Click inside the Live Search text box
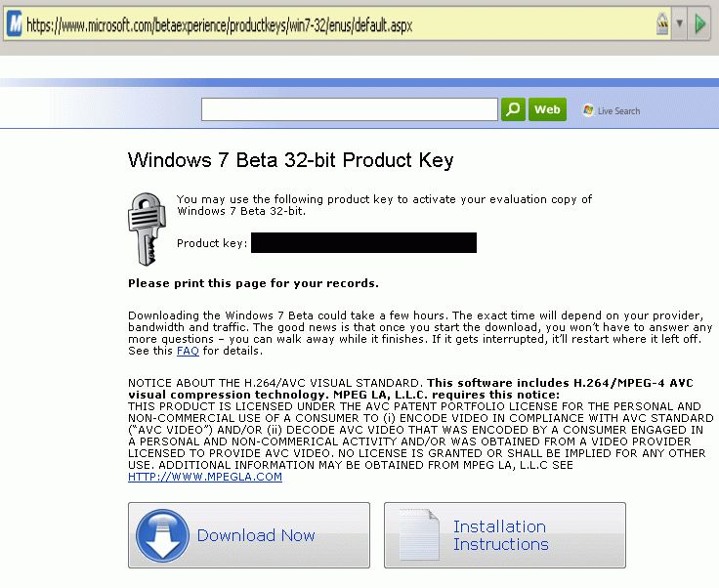Screen dimensions: 719x588 [349, 109]
